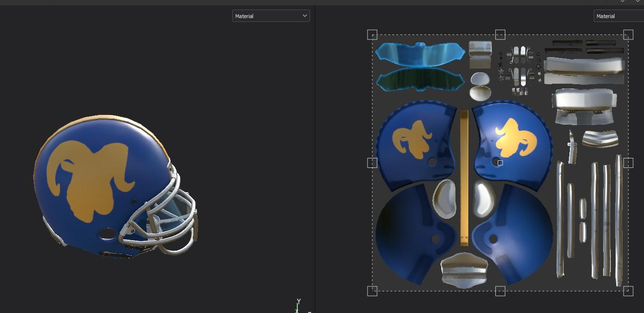The height and width of the screenshot is (313, 644).
Task: Grab the top-center edge transform handle
Action: point(500,35)
